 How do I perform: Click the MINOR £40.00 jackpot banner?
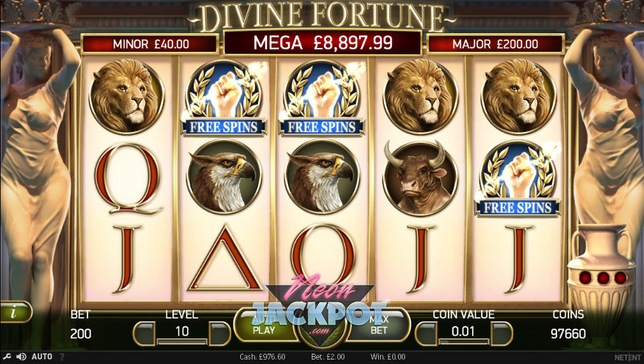click(150, 44)
